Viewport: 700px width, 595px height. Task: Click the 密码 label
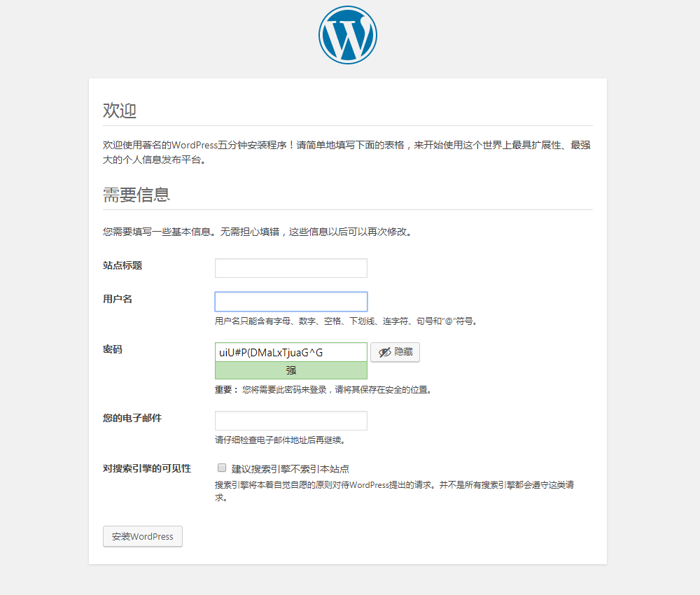[x=113, y=349]
